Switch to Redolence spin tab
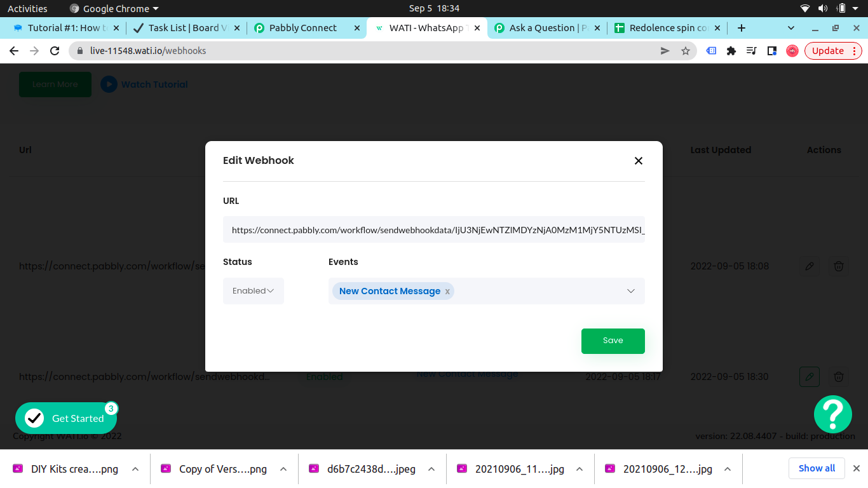Viewport: 868px width, 488px height. (667, 28)
